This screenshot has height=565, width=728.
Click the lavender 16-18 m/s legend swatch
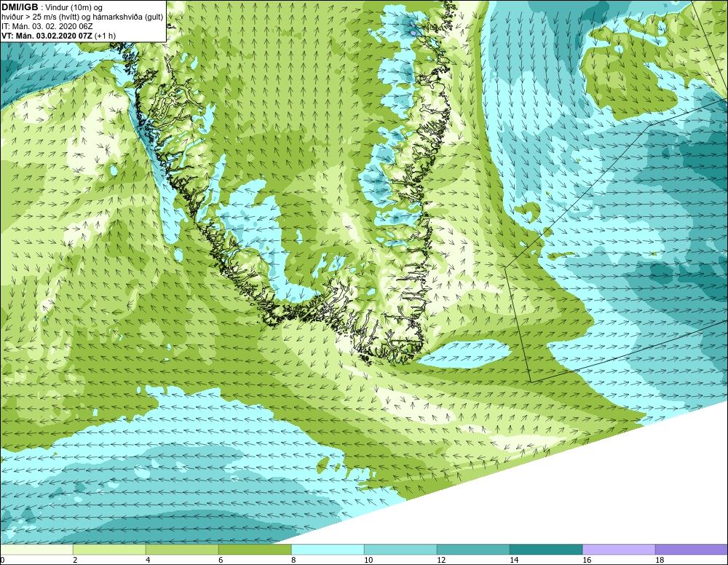point(619,550)
